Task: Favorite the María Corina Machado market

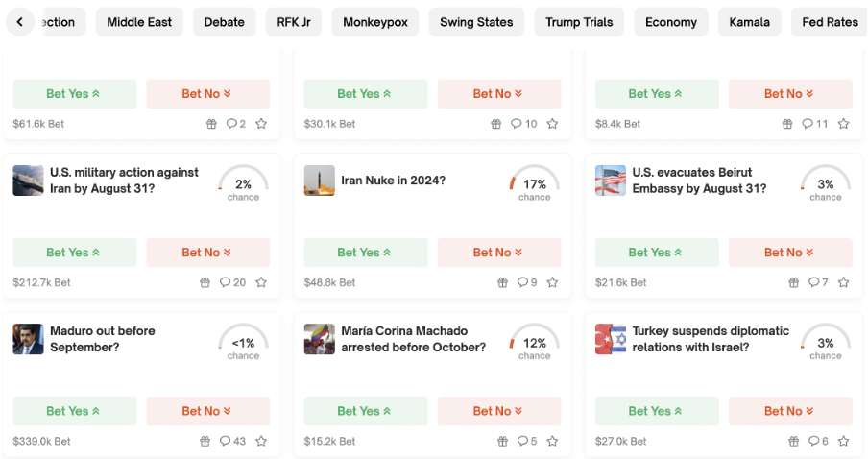Action: pos(552,442)
